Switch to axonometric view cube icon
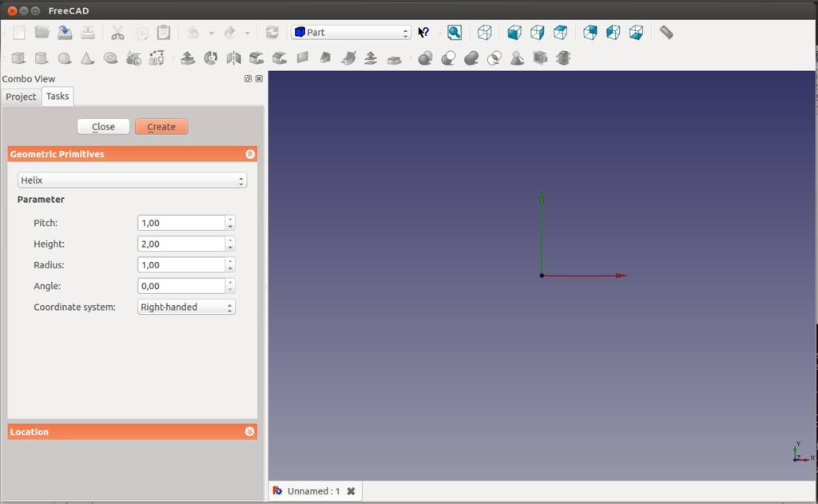 (x=484, y=33)
